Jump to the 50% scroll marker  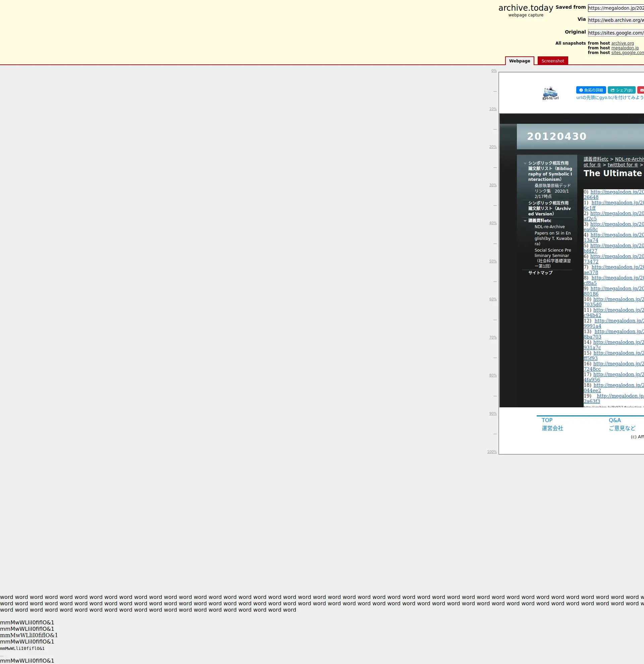[493, 261]
